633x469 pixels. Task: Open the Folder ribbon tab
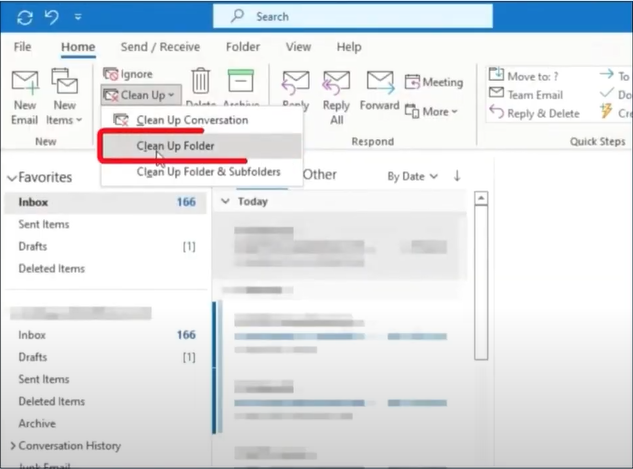[243, 47]
